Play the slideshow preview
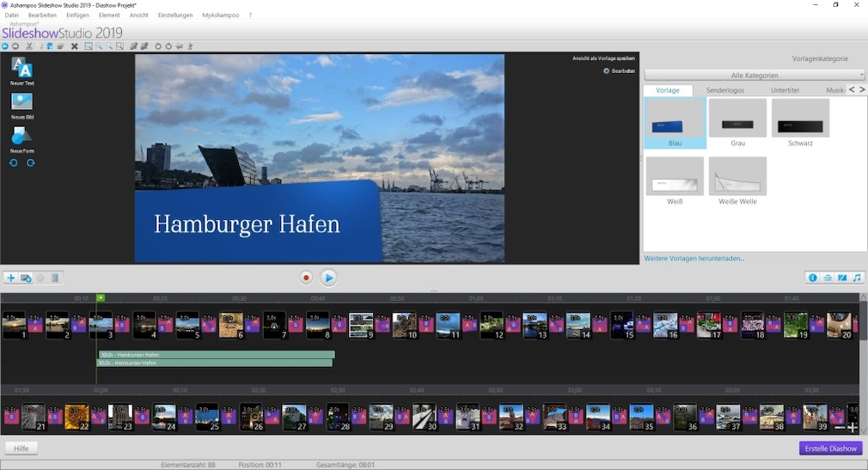The image size is (868, 470). [x=328, y=278]
